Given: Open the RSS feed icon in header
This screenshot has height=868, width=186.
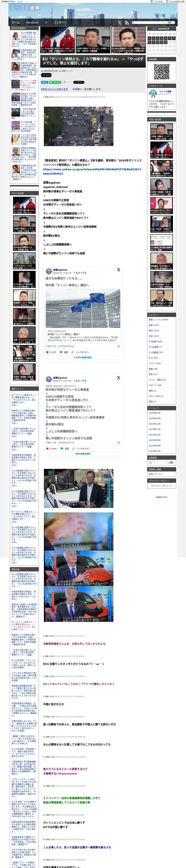Looking at the screenshot, I should pos(127,23).
